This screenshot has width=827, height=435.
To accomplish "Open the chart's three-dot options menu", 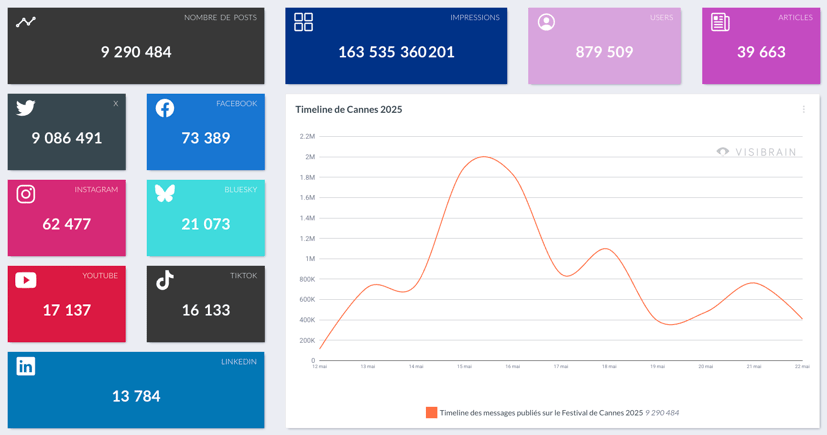I will pyautogui.click(x=803, y=109).
